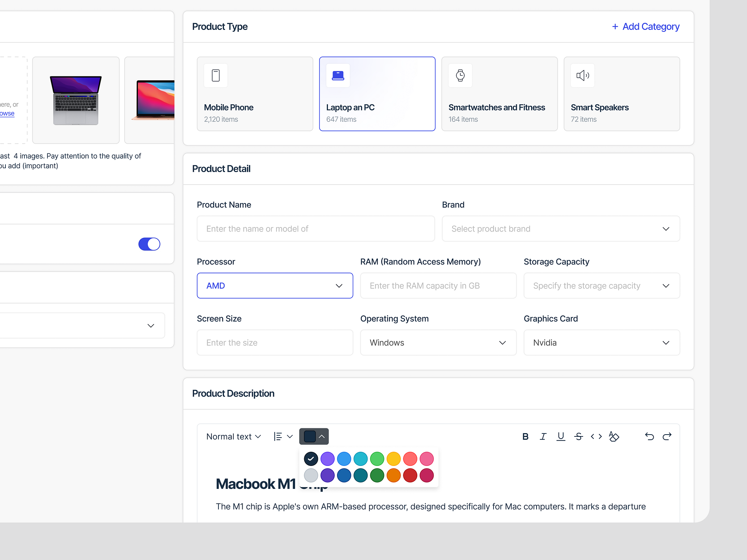The image size is (747, 560).
Task: Choose the light blue color swatch
Action: click(x=344, y=459)
